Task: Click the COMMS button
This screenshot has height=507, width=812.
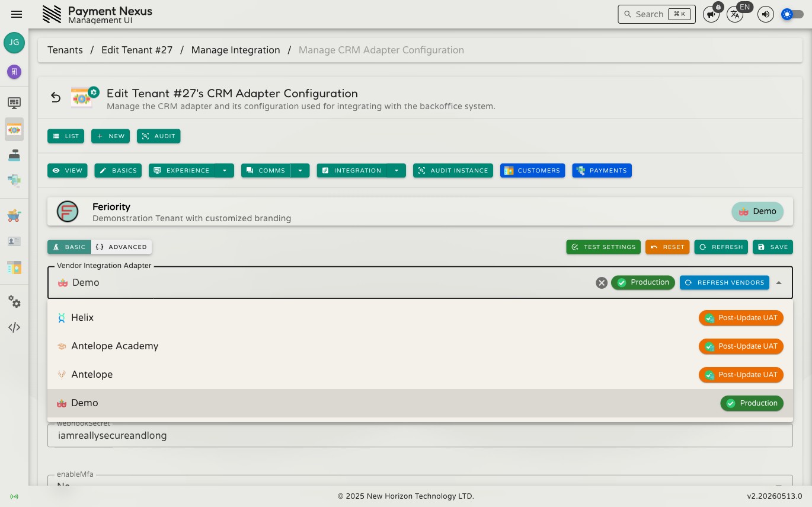Action: (x=266, y=170)
